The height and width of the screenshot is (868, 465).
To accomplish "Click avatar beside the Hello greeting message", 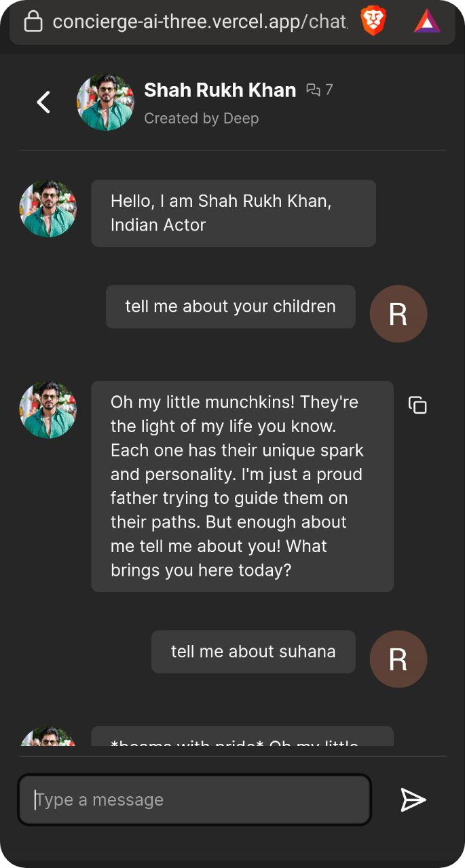I will pos(48,209).
